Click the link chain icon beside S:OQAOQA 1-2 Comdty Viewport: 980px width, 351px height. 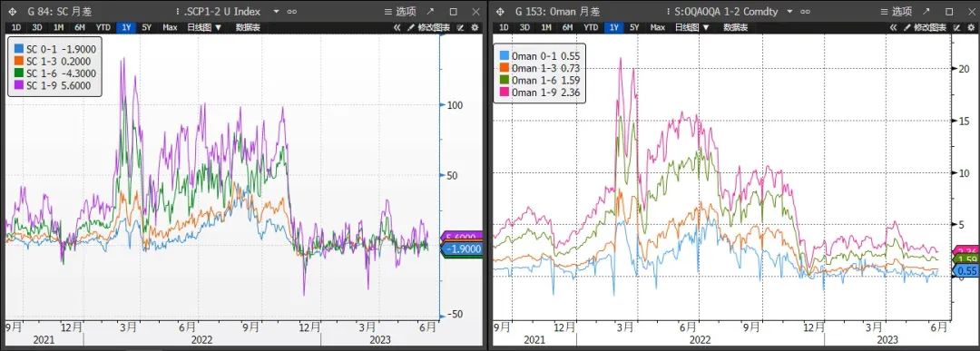[x=805, y=11]
